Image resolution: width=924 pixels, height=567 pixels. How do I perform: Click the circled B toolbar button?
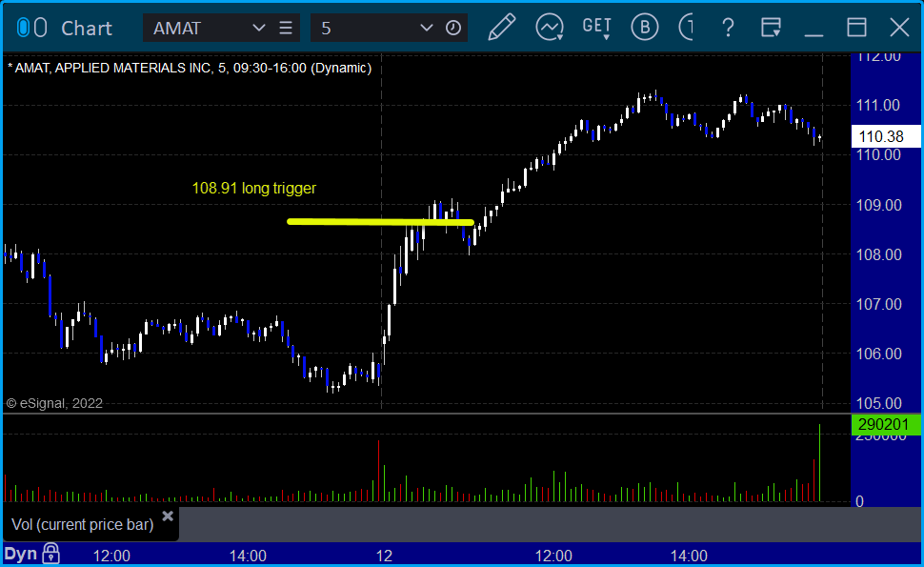645,27
